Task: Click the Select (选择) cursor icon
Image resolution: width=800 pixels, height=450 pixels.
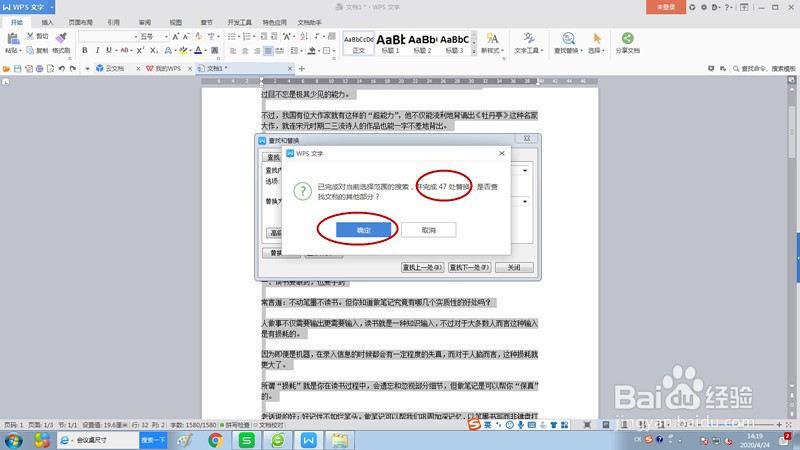Action: pos(596,38)
